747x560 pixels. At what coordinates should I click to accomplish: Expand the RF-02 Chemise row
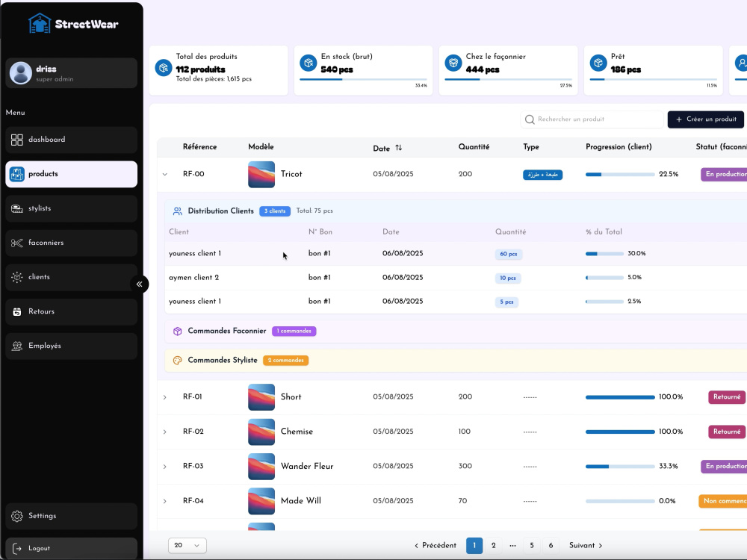[x=165, y=432]
